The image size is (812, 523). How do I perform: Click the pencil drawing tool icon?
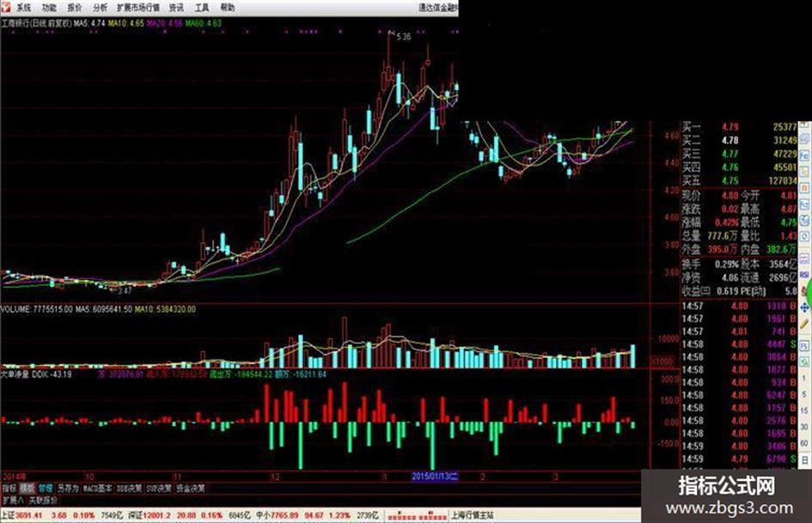[x=803, y=324]
